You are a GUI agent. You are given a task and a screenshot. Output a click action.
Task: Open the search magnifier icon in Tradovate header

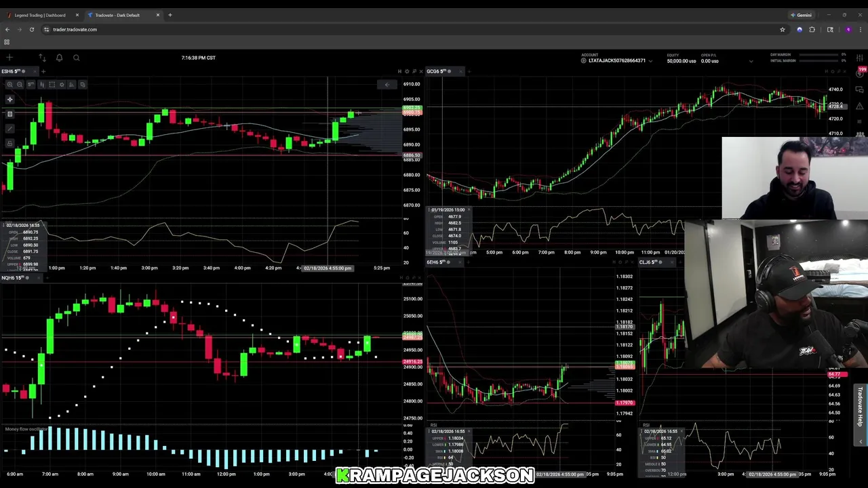[76, 58]
